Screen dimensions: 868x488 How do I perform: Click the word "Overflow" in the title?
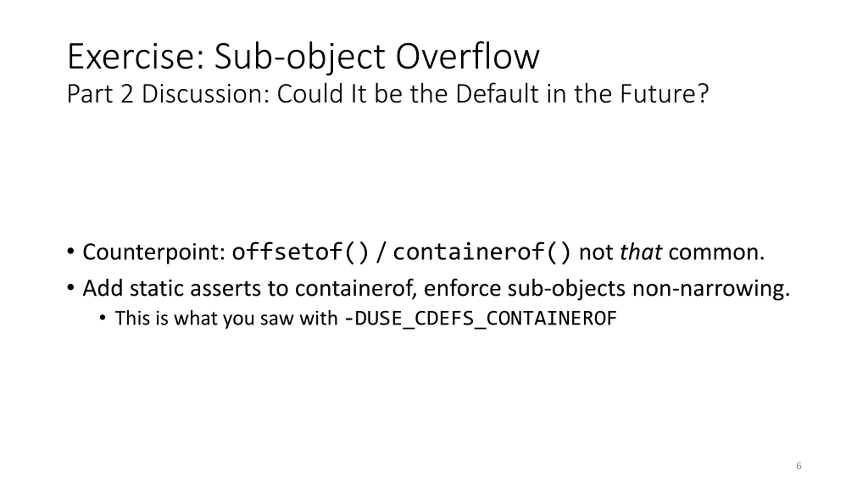[468, 57]
